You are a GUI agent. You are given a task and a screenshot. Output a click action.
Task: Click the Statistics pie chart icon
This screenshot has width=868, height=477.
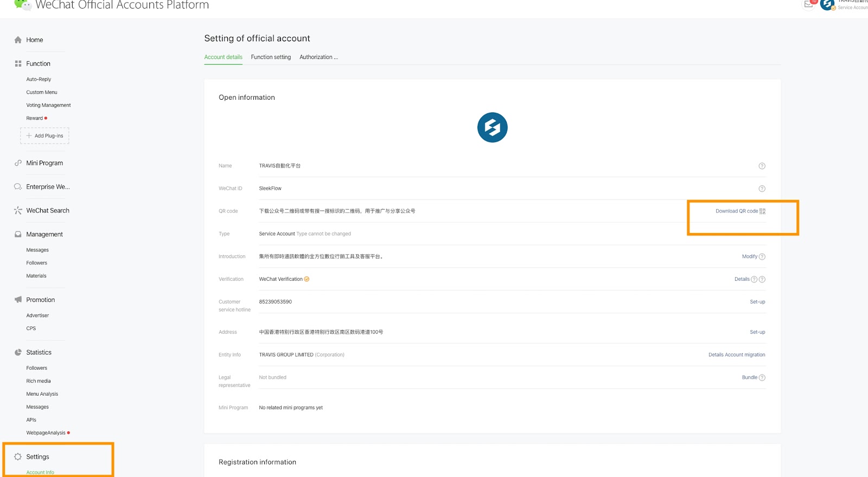click(x=18, y=352)
